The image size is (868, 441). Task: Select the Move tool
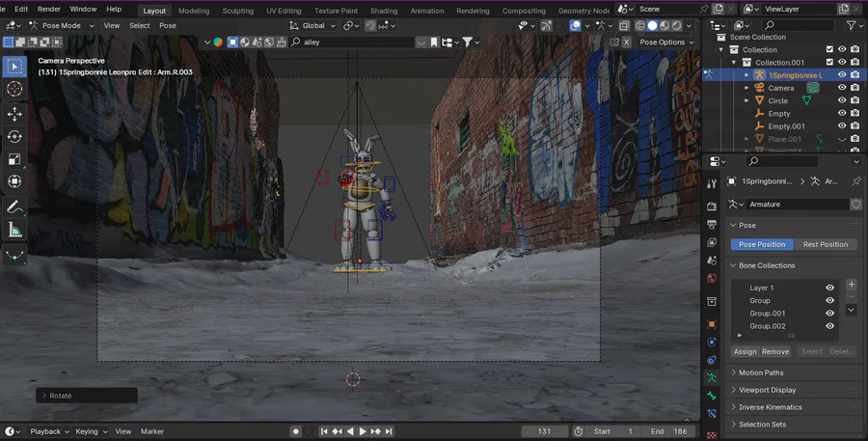tap(14, 114)
